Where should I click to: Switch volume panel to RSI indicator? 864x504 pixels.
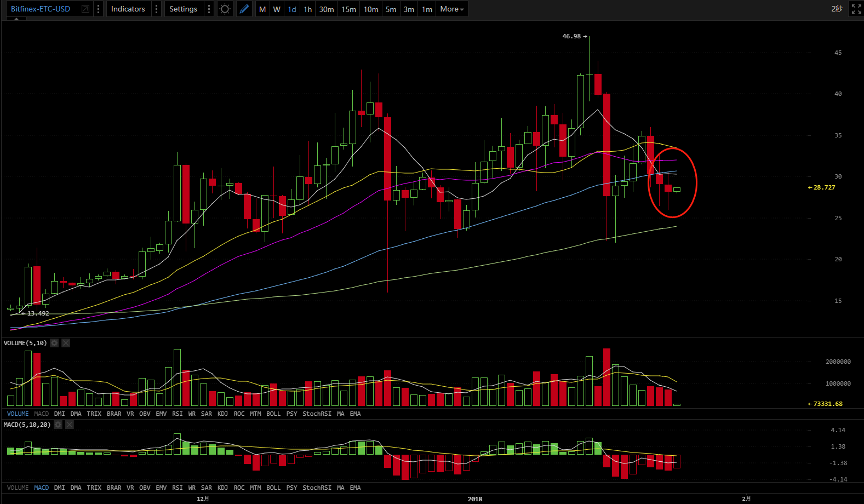tap(177, 414)
